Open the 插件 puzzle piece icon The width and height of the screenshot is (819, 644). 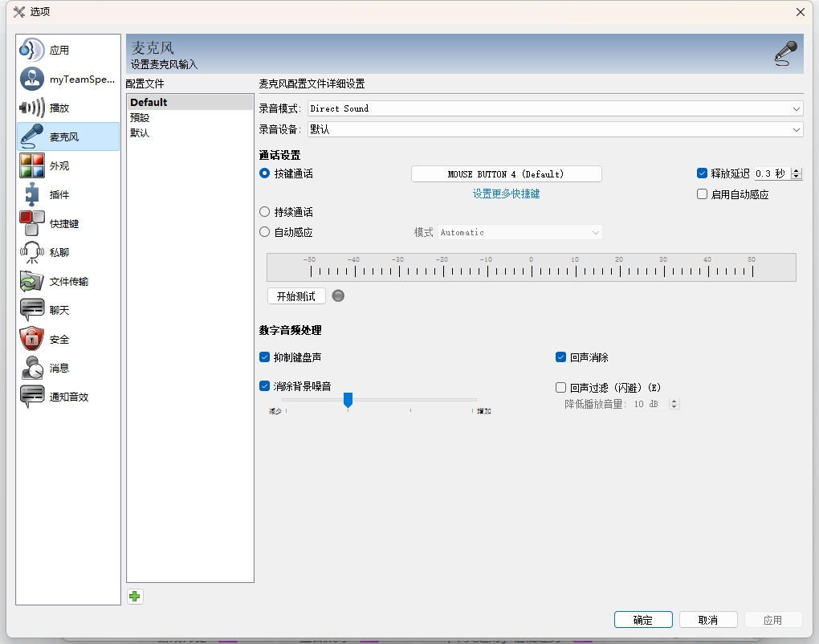(x=31, y=194)
